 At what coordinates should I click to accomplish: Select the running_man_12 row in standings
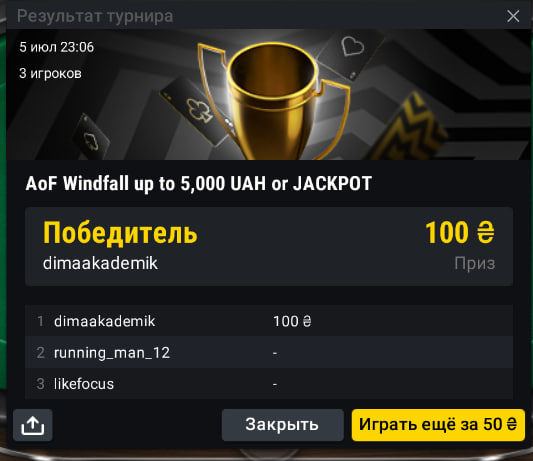(x=269, y=353)
